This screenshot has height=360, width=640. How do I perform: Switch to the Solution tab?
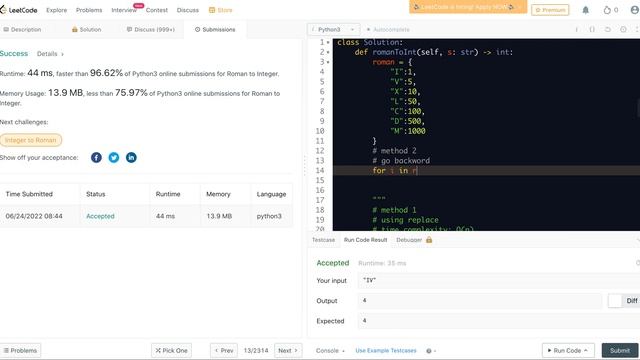pyautogui.click(x=86, y=29)
